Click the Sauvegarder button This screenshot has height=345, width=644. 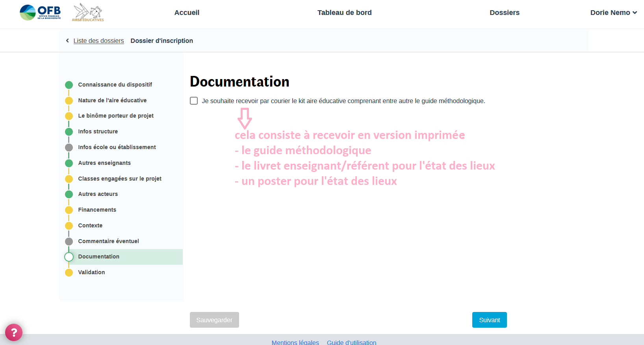pos(214,320)
